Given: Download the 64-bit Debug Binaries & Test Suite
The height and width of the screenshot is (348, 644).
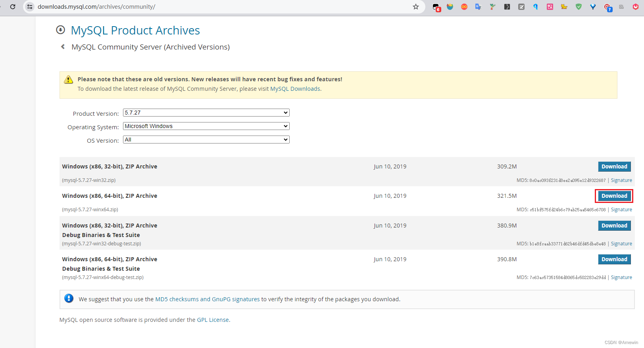Looking at the screenshot, I should [614, 259].
